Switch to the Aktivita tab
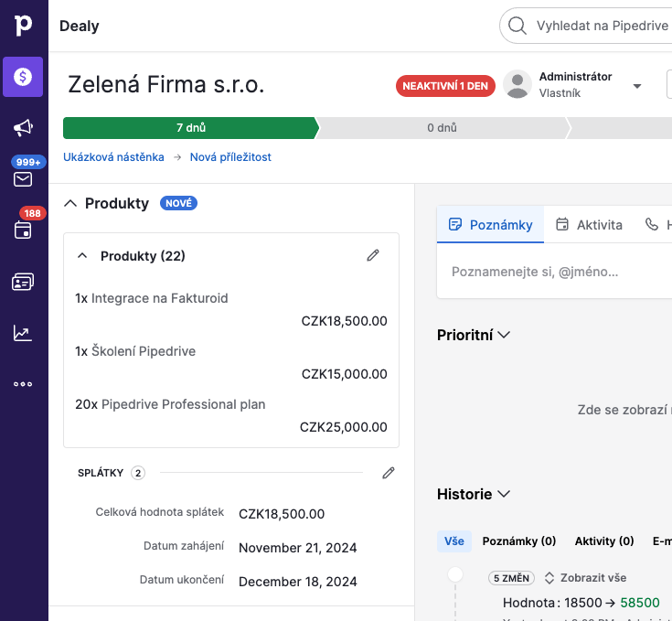The height and width of the screenshot is (621, 672). click(590, 224)
